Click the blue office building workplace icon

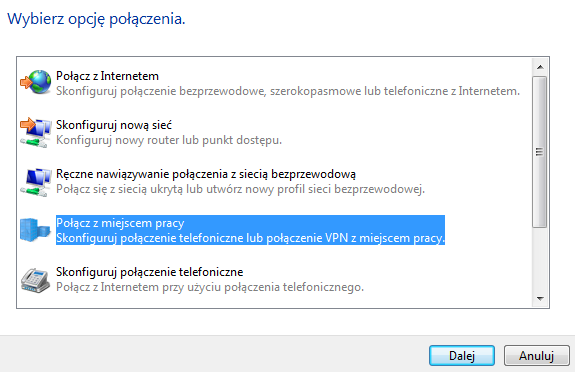35,230
